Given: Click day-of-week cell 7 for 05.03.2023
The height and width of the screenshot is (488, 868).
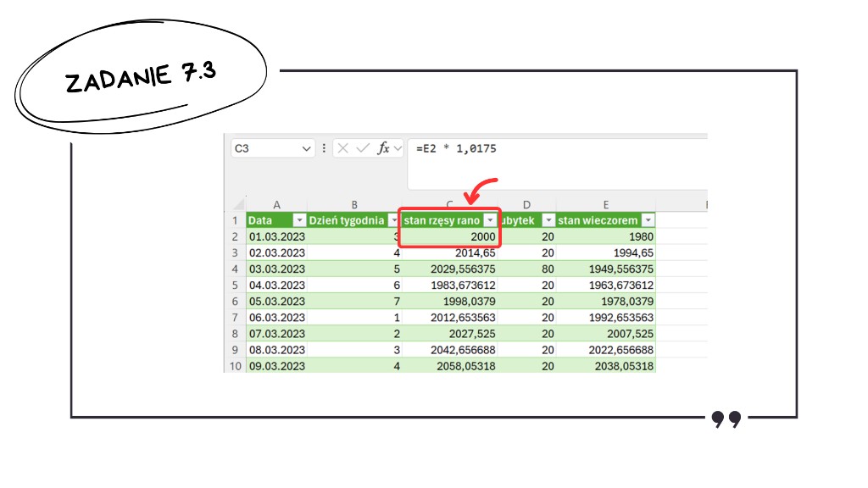Looking at the screenshot, I should [x=353, y=301].
